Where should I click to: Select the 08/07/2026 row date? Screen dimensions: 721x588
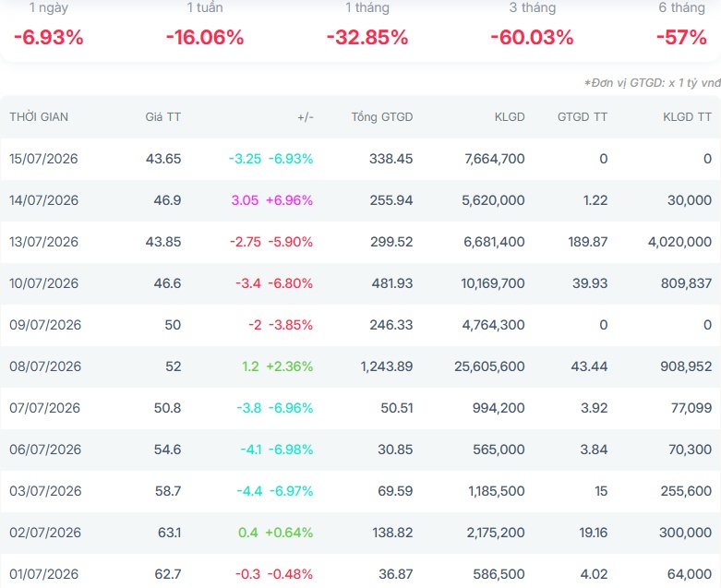[x=45, y=366]
